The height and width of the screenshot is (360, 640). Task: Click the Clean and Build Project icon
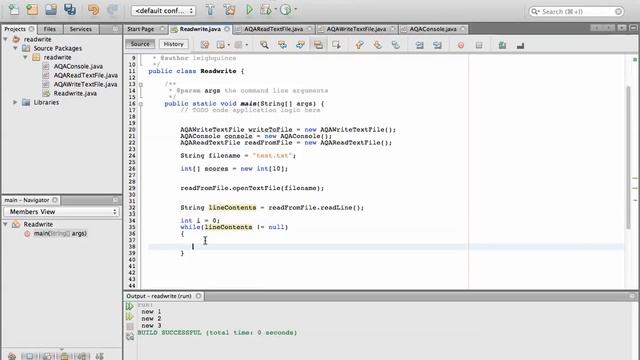coord(229,10)
